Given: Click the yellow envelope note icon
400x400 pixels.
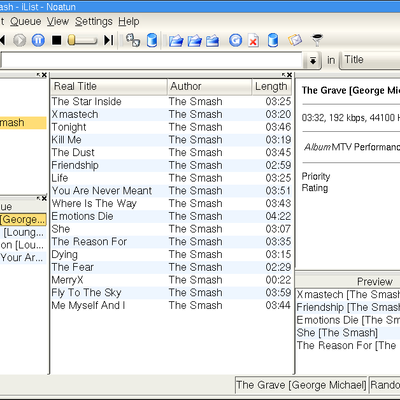Looking at the screenshot, I should (295, 40).
